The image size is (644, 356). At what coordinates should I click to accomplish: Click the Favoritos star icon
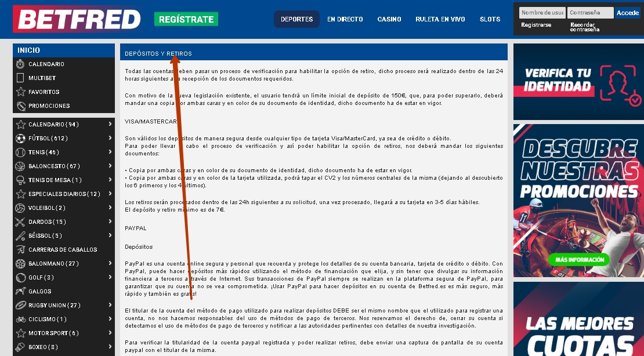20,92
